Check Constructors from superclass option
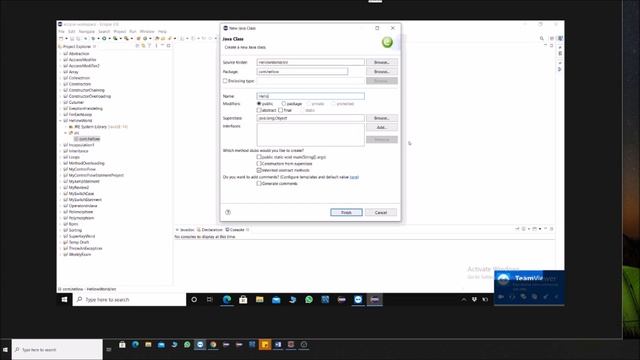This screenshot has width=640, height=360. click(259, 163)
